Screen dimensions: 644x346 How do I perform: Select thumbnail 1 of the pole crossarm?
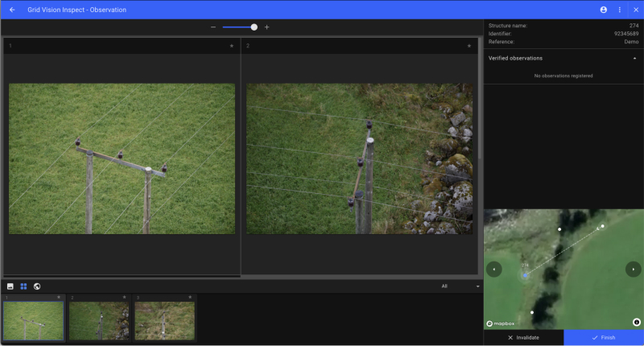coord(33,320)
